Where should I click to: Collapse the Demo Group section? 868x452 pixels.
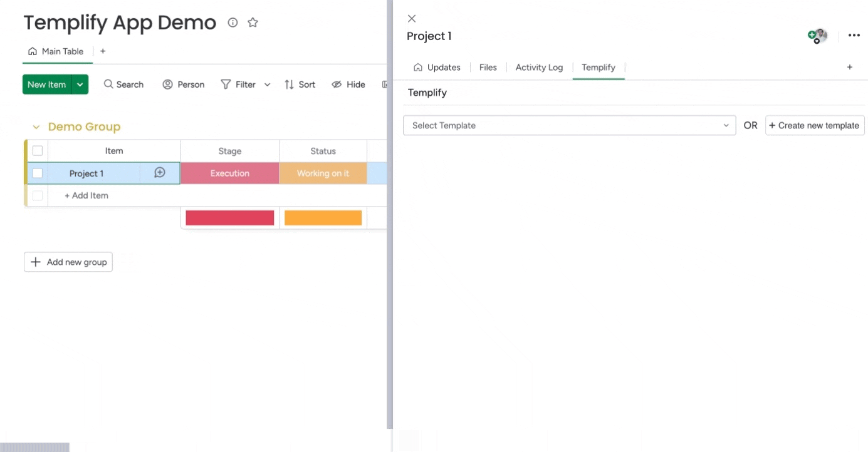pyautogui.click(x=36, y=126)
